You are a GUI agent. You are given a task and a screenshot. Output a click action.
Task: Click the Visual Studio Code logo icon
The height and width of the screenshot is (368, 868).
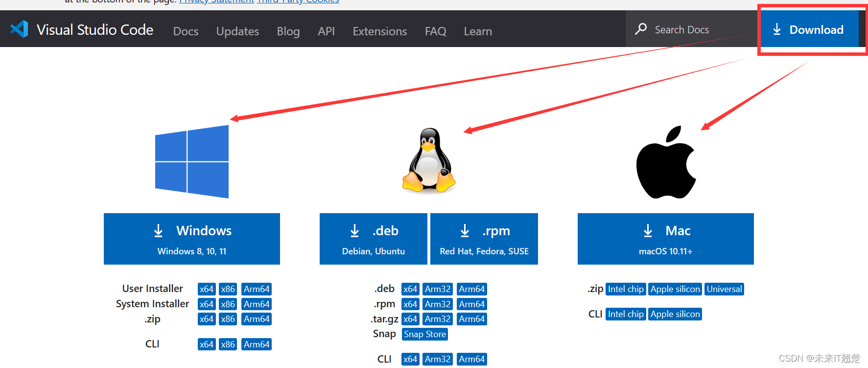click(x=20, y=29)
